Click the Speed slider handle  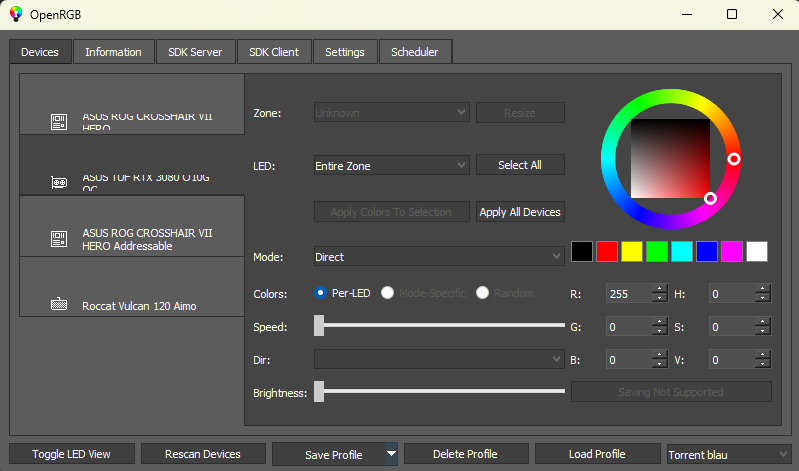pyautogui.click(x=319, y=325)
